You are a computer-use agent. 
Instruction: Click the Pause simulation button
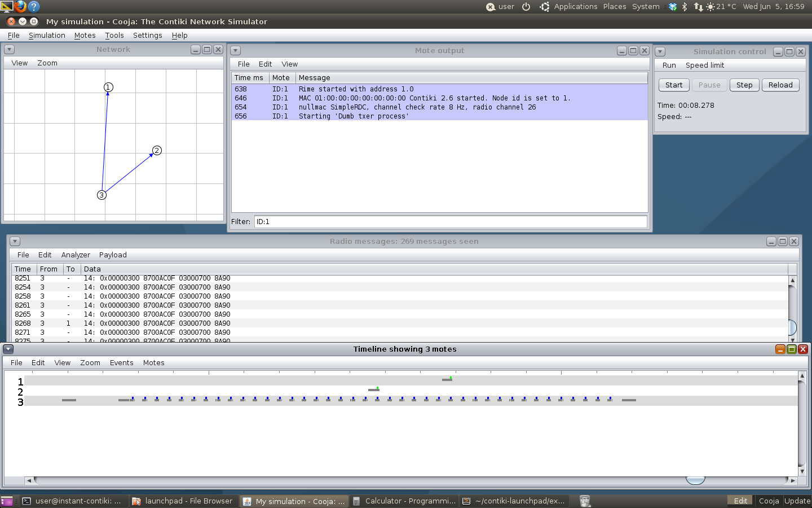[709, 85]
